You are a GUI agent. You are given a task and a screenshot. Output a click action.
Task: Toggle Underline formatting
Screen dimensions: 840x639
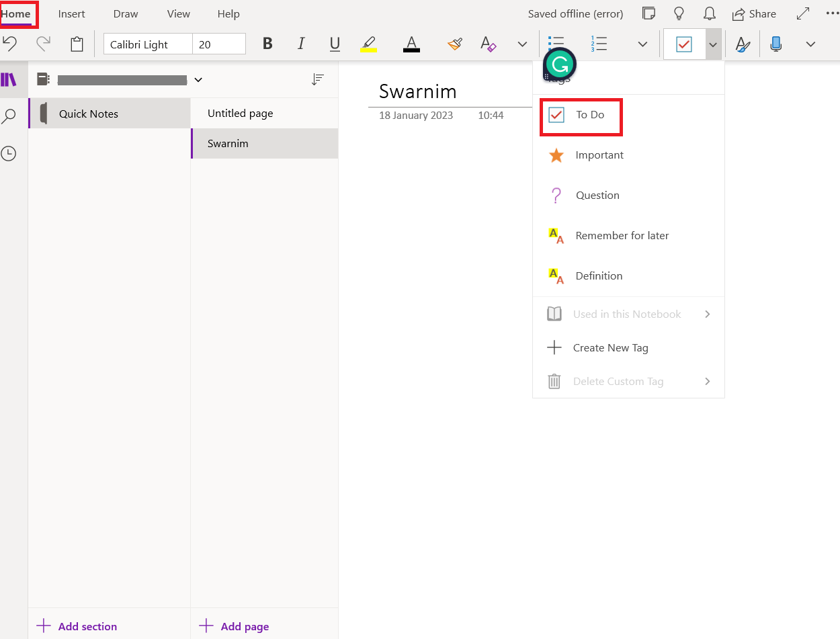[335, 44]
